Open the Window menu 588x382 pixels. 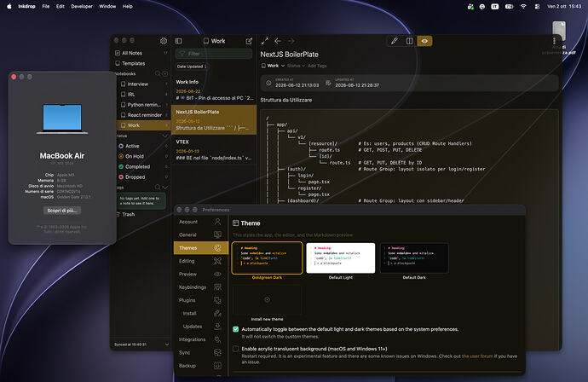pos(107,6)
